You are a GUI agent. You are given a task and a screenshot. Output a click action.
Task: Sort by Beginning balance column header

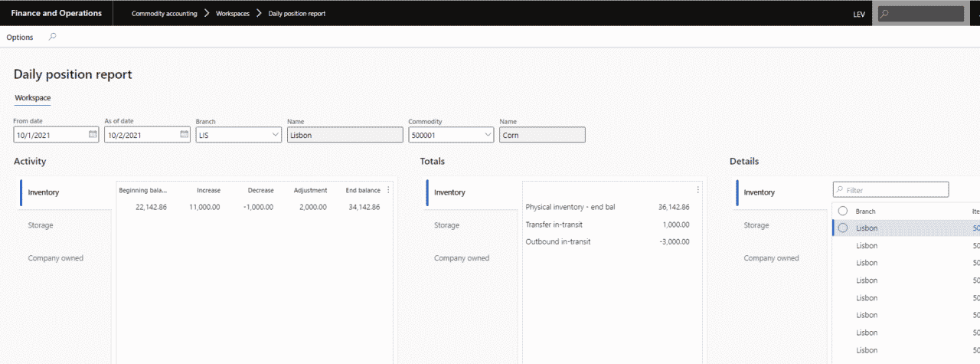[143, 190]
